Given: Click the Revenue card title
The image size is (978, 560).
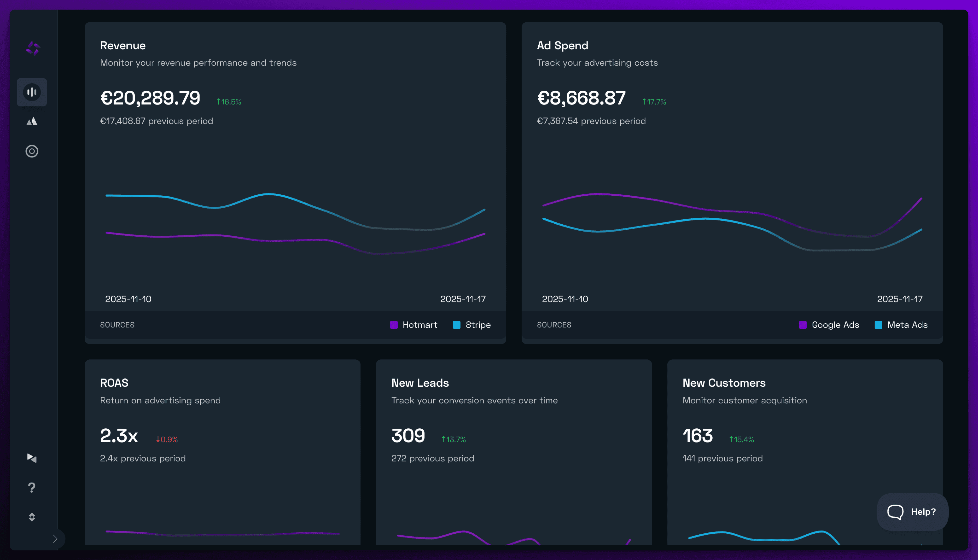Looking at the screenshot, I should tap(123, 45).
